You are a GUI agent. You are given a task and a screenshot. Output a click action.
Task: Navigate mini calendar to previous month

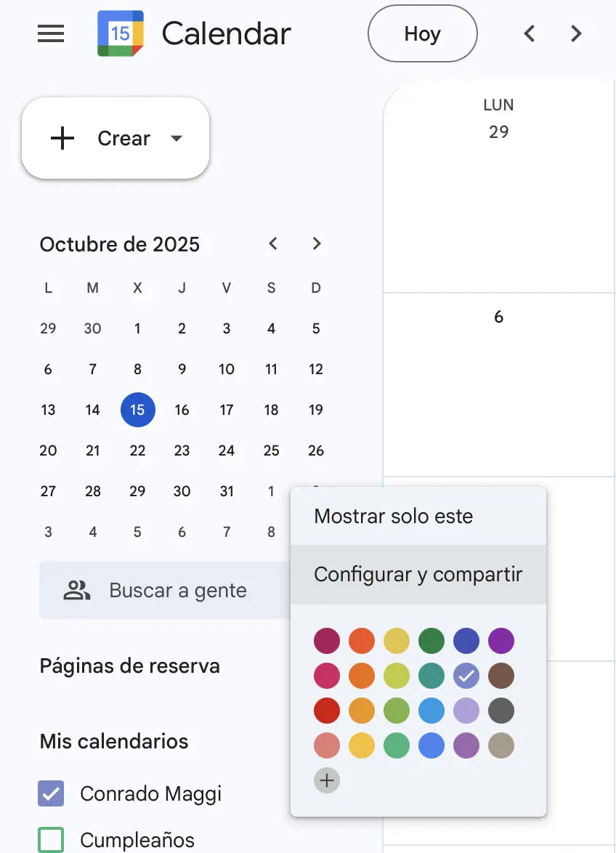[x=272, y=244]
